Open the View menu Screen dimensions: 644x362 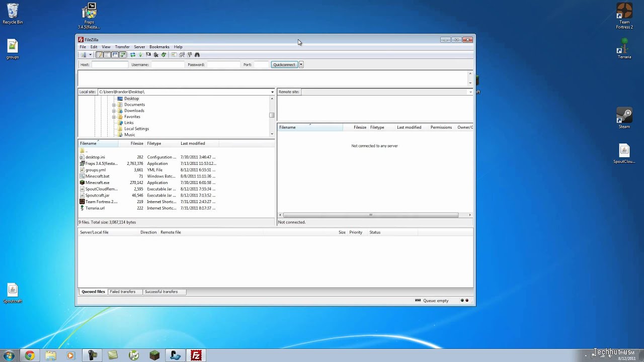coord(106,47)
